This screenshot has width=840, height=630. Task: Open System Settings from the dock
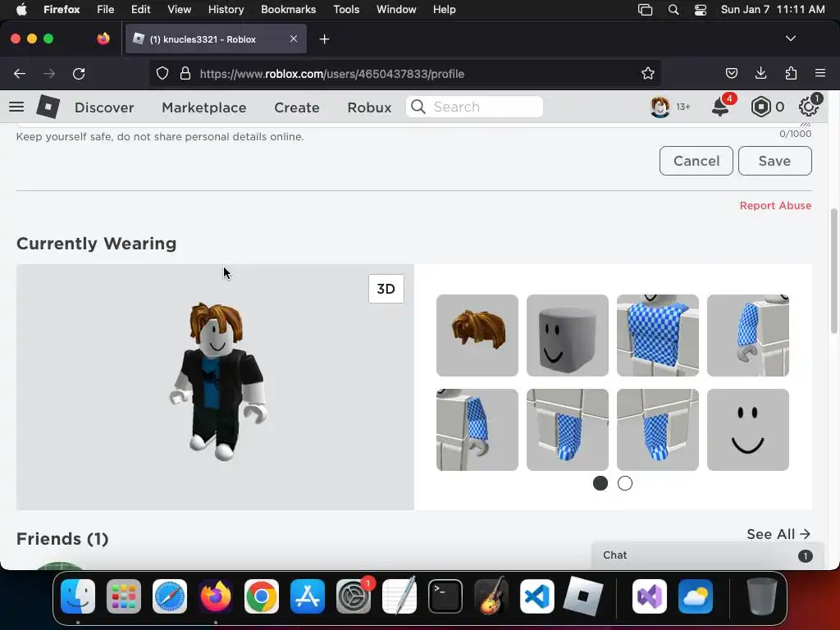pyautogui.click(x=354, y=596)
